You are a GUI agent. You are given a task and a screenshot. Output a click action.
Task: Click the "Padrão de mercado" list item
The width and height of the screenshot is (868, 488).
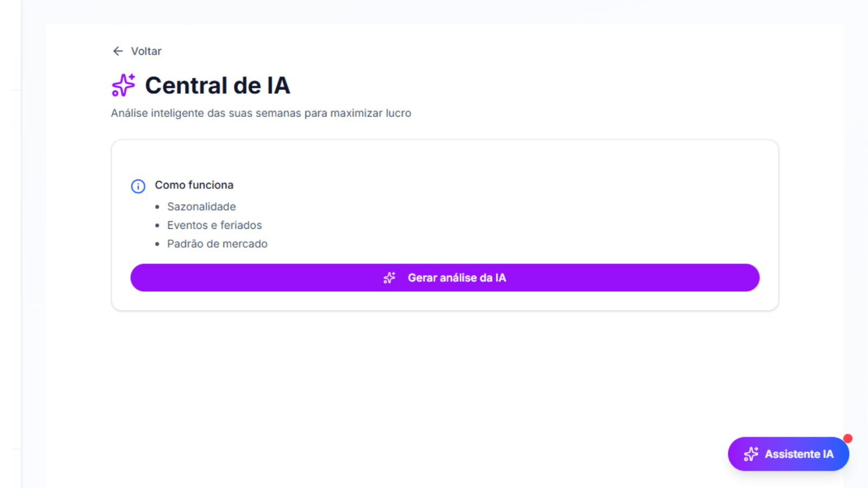pyautogui.click(x=217, y=243)
